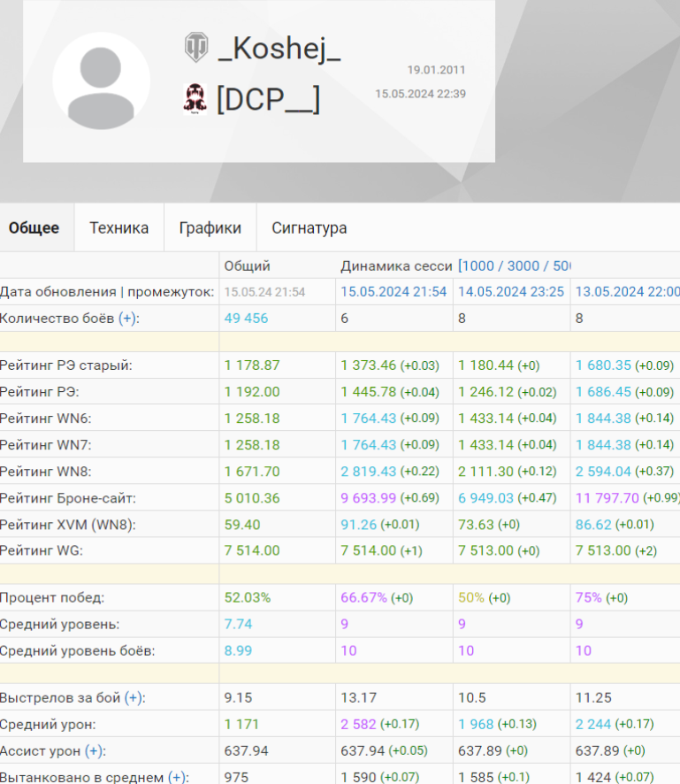
Task: Open session dated 14.05.2024 23:25
Action: [511, 292]
